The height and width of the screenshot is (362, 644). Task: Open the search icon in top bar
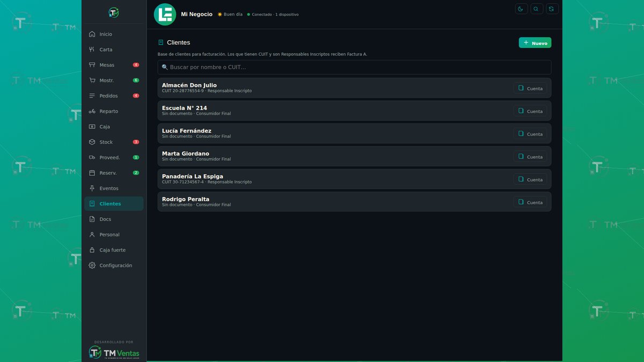[537, 9]
